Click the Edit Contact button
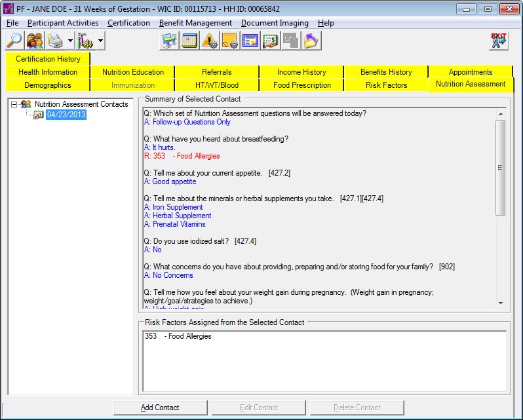523x420 pixels. tap(259, 408)
